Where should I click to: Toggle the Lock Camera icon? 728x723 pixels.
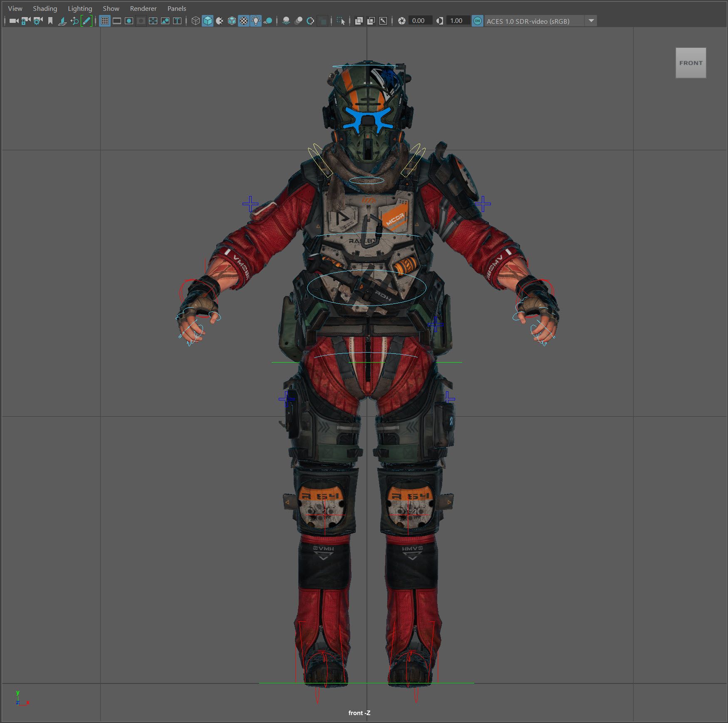[26, 21]
